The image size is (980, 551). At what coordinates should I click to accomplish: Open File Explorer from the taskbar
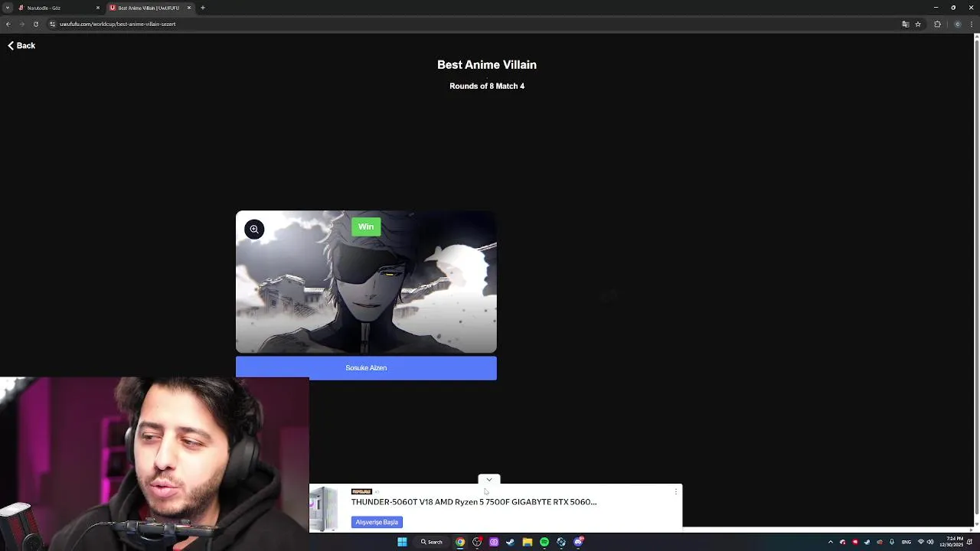(528, 542)
